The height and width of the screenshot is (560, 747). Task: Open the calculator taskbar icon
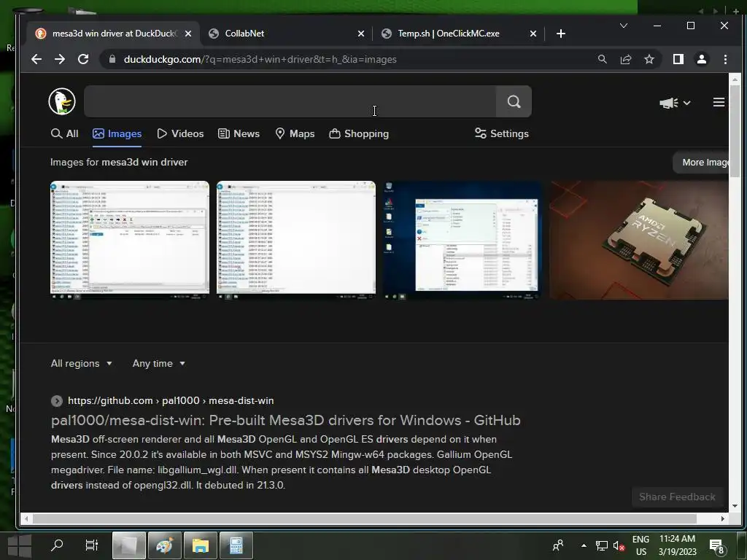(236, 545)
